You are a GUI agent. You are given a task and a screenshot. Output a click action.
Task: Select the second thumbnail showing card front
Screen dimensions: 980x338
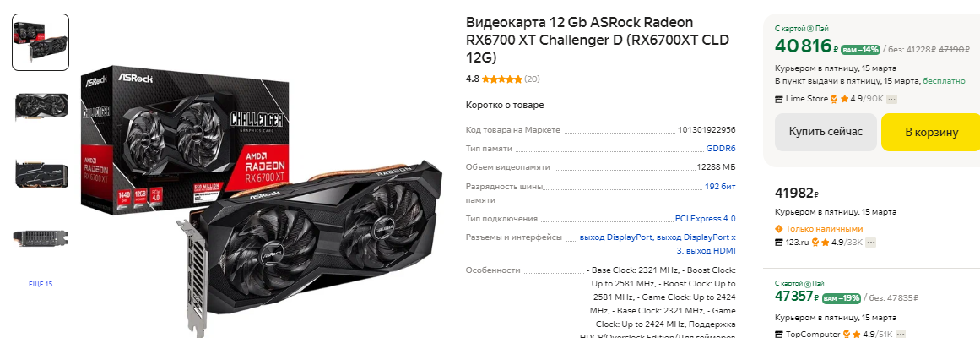(41, 107)
